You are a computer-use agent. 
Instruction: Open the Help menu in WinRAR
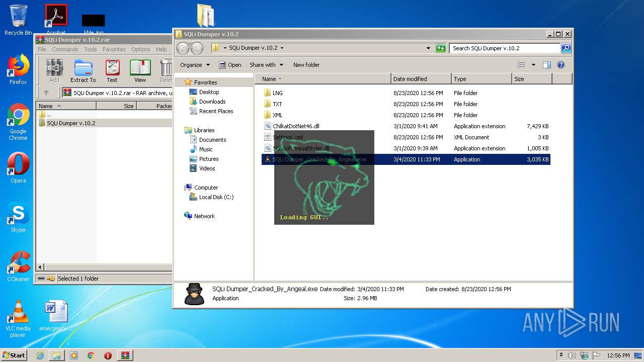tap(161, 49)
